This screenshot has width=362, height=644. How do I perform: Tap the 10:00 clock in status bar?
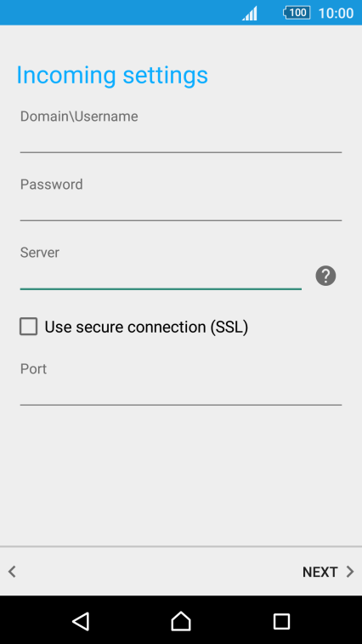[x=336, y=13]
